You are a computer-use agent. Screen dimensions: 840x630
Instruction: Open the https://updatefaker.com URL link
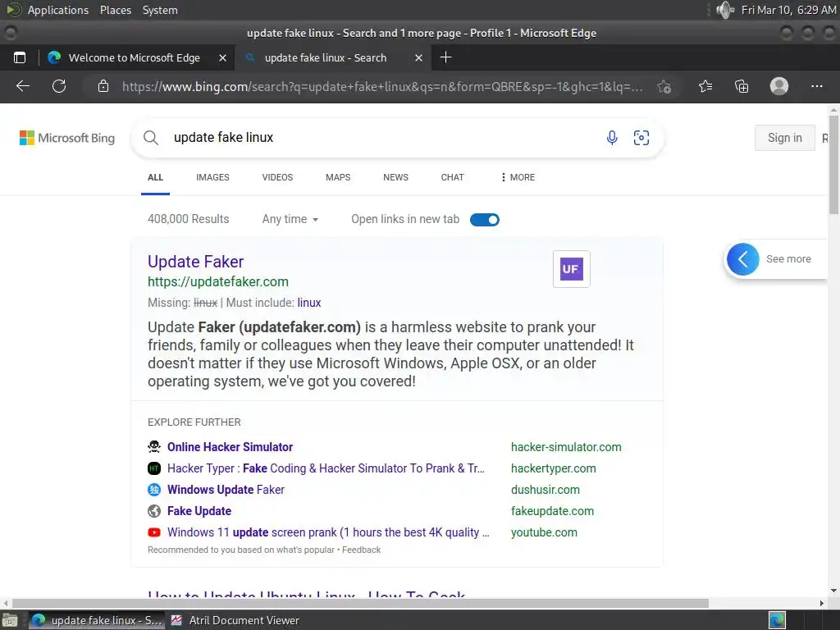218,282
